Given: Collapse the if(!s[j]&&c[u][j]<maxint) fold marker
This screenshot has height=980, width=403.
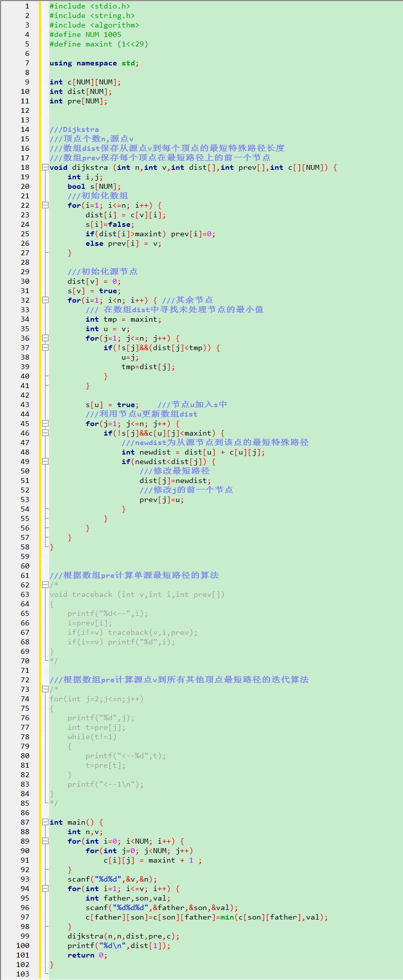Looking at the screenshot, I should click(45, 433).
